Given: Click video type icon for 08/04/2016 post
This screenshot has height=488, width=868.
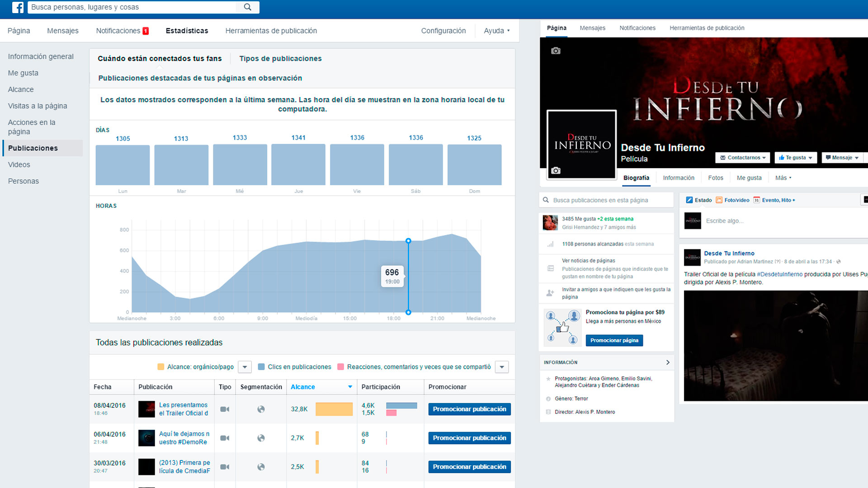Looking at the screenshot, I should click(x=225, y=409).
